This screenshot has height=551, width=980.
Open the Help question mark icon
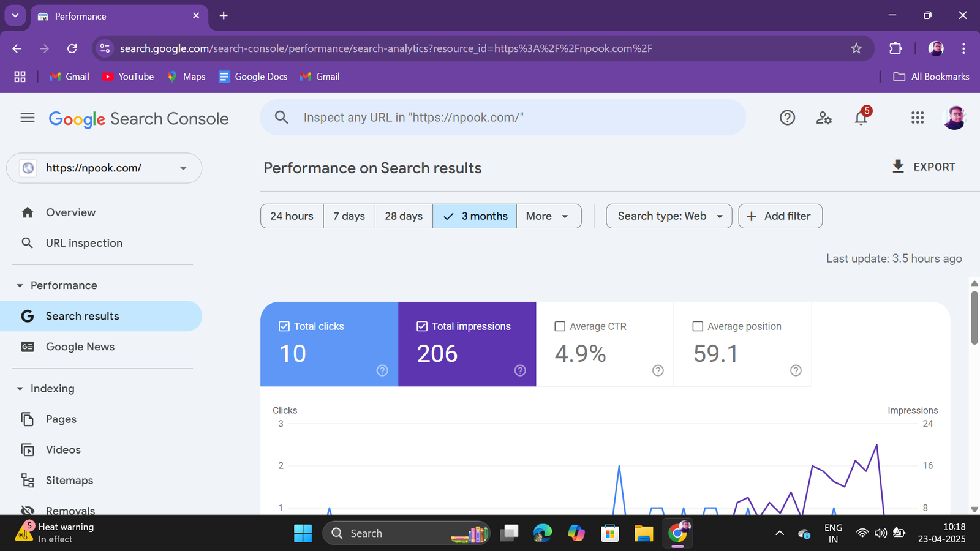tap(787, 118)
